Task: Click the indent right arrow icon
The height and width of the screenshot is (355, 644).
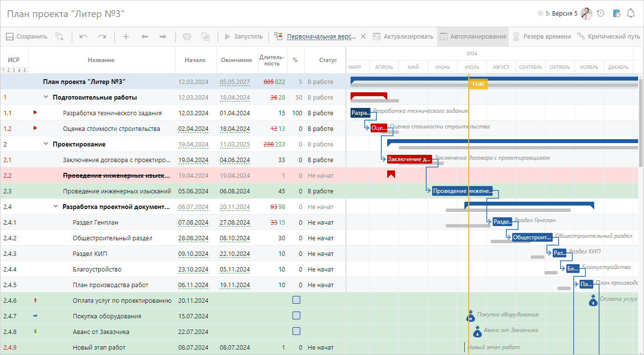Action: coord(163,37)
